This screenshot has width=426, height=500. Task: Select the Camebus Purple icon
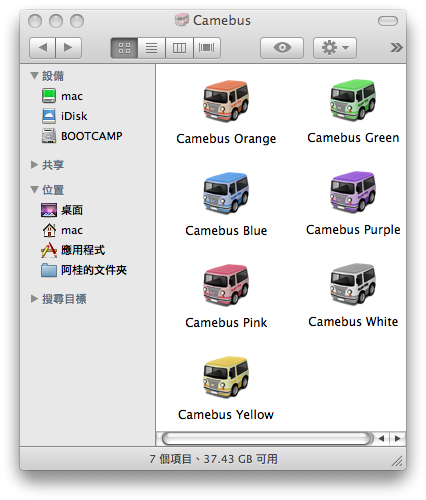[353, 192]
